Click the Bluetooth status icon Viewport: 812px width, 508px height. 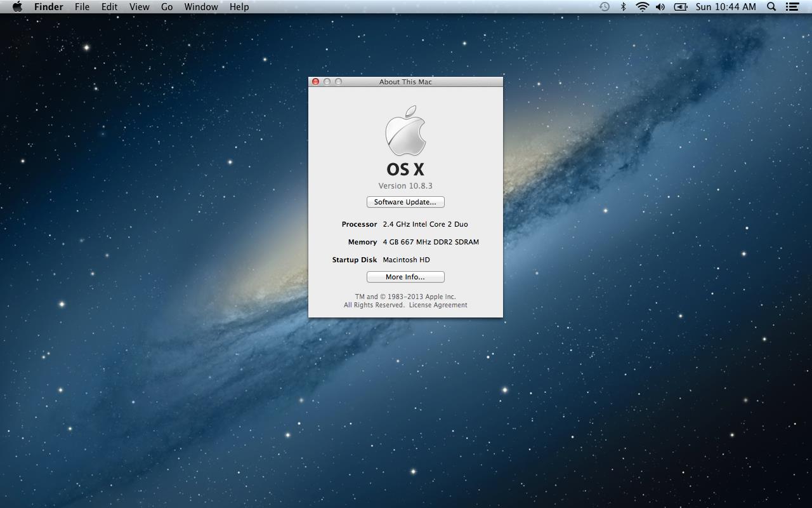[623, 7]
